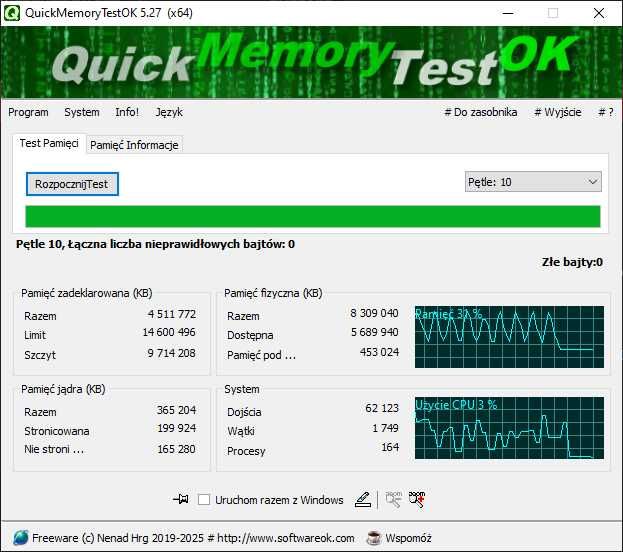Open the System menu
Screen dimensions: 623x552
click(x=82, y=112)
